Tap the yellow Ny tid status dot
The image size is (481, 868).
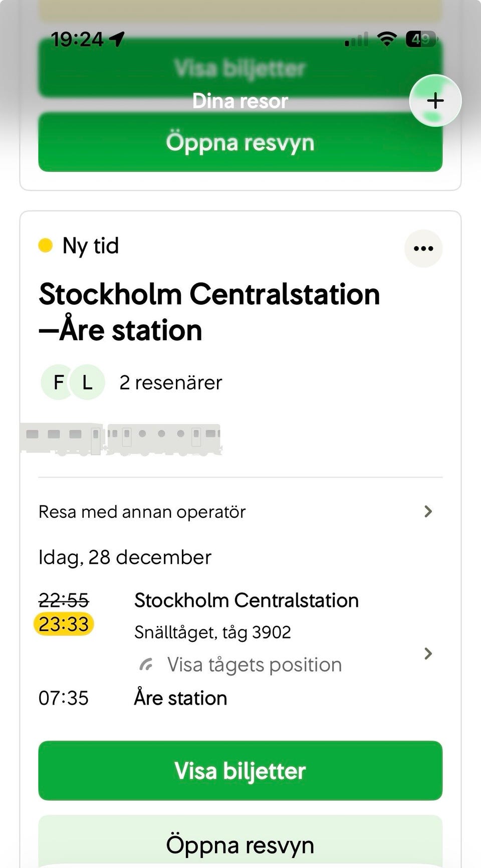(46, 246)
